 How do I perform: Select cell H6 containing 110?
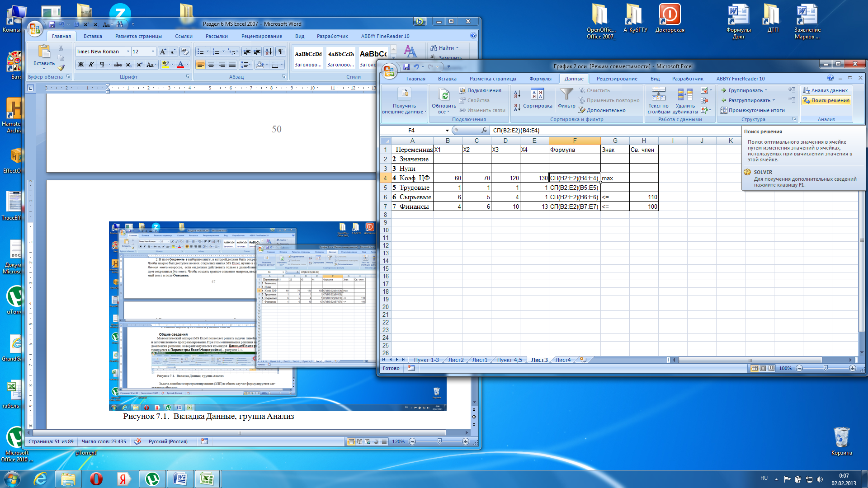point(644,197)
